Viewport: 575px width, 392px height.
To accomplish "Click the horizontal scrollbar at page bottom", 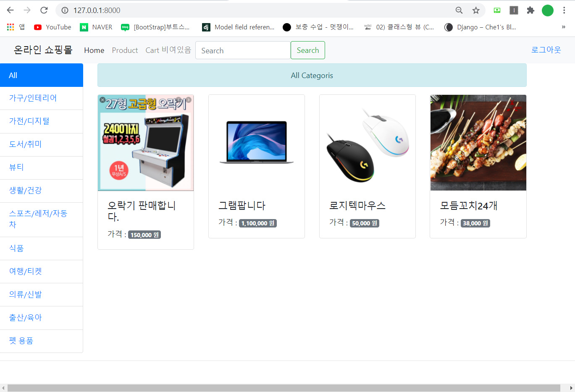I will [x=284, y=388].
